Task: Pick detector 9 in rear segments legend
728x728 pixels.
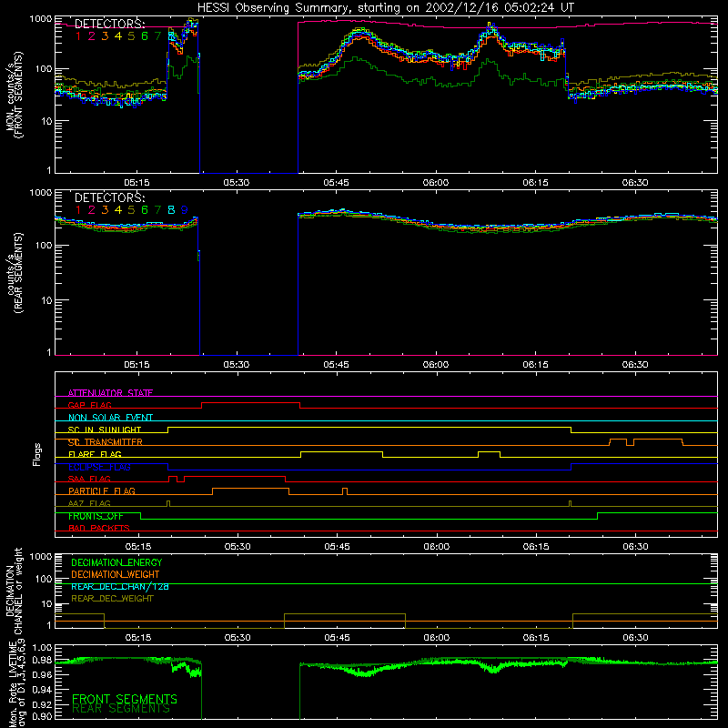Action: [185, 210]
